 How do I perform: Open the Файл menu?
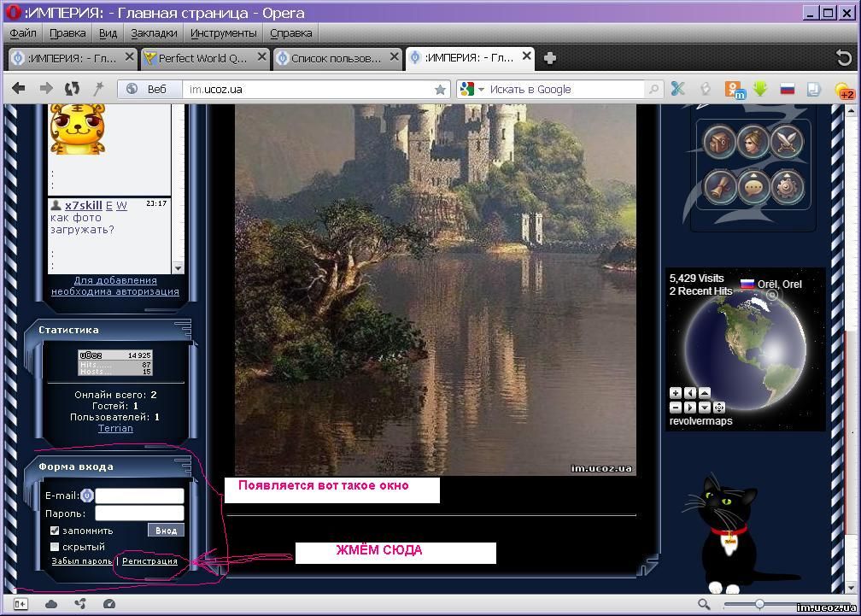23,33
